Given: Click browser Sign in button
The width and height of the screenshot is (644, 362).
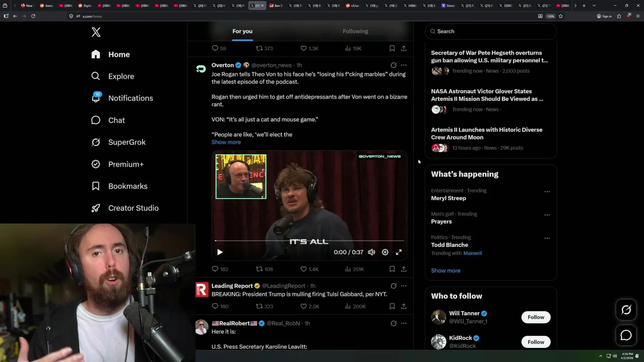Looking at the screenshot, I should 604,16.
